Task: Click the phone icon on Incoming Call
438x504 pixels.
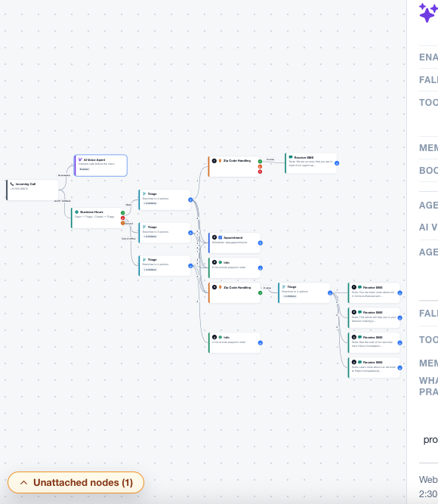Action: (12, 184)
